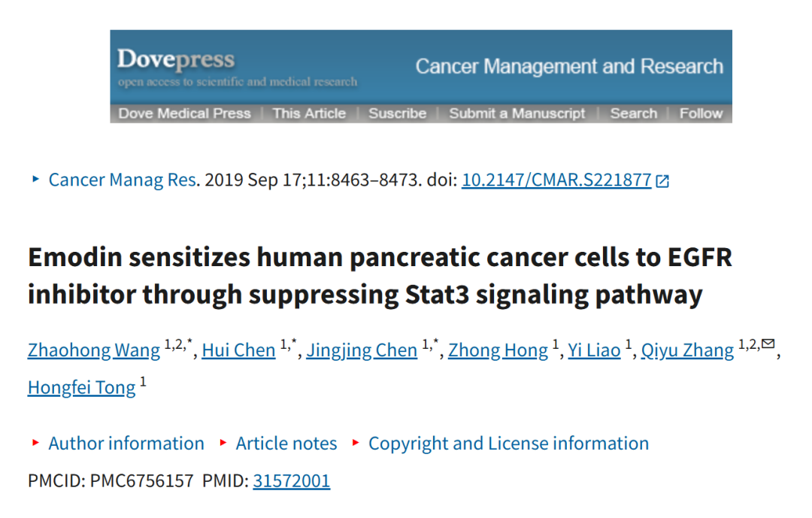Select This Article in the banner navigation

(x=309, y=114)
